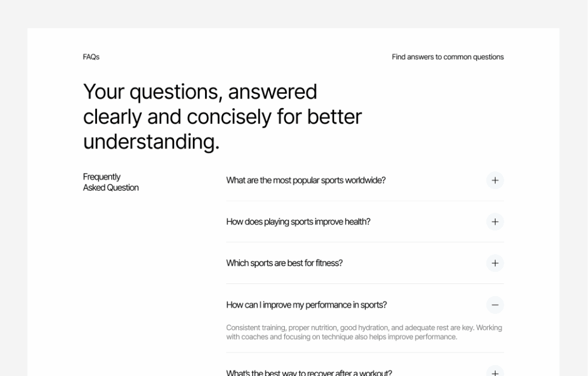Click the FAQs label at the top left

(91, 57)
